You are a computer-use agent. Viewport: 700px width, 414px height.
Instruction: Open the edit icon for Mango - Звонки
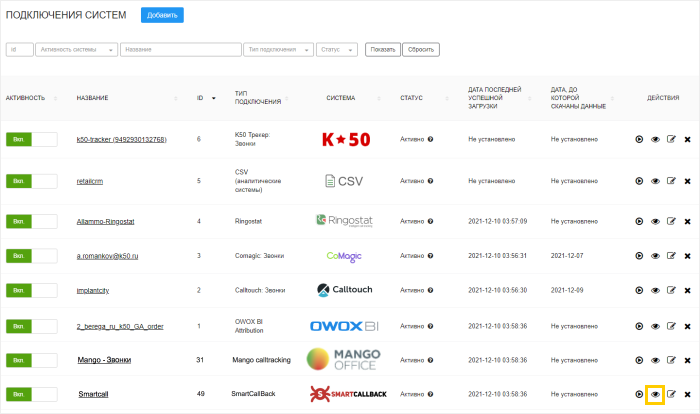[671, 360]
